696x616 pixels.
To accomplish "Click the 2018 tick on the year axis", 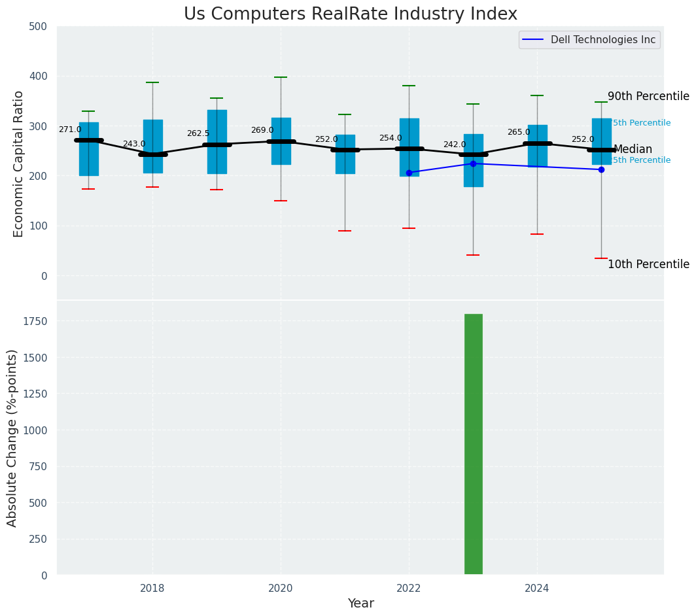I will 152,588.
